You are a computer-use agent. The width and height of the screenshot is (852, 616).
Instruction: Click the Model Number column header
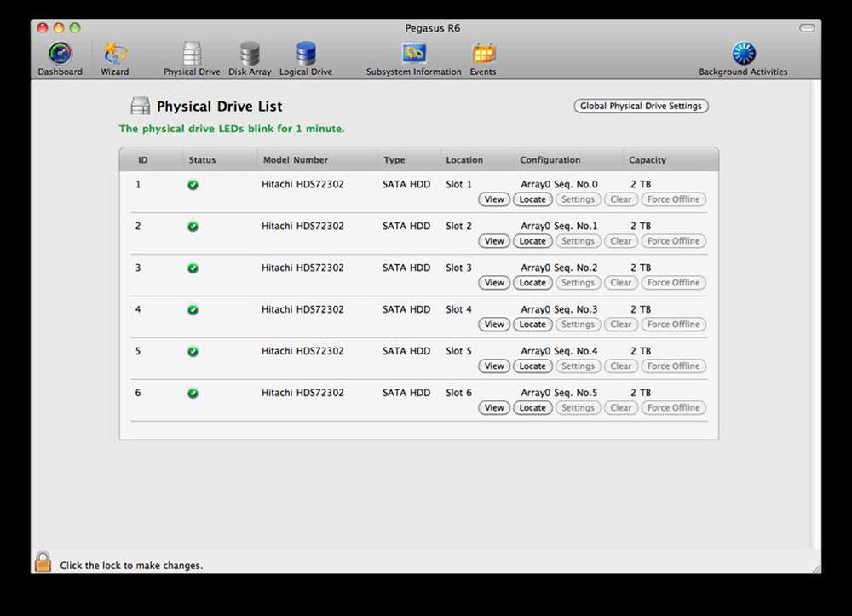pos(296,160)
